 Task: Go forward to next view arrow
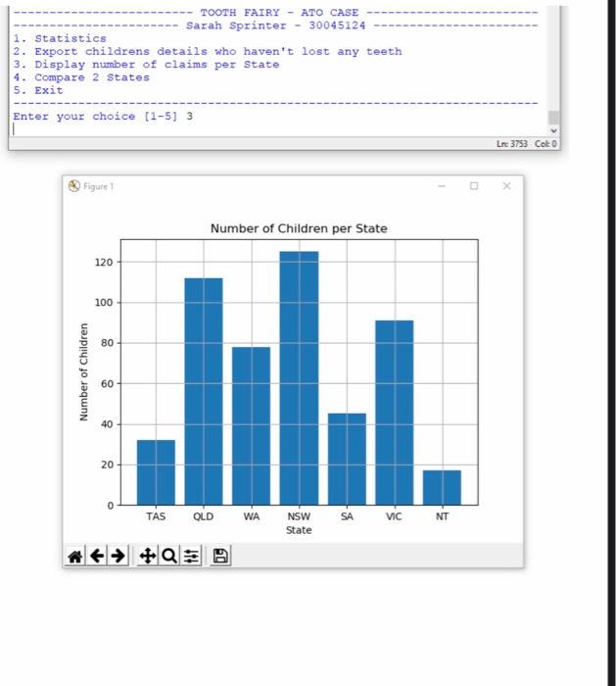[x=118, y=556]
